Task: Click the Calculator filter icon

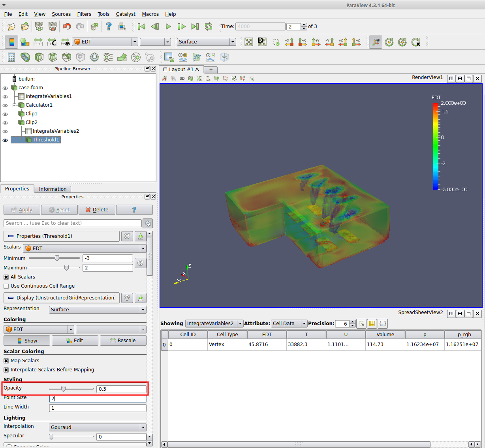Action: [x=11, y=57]
